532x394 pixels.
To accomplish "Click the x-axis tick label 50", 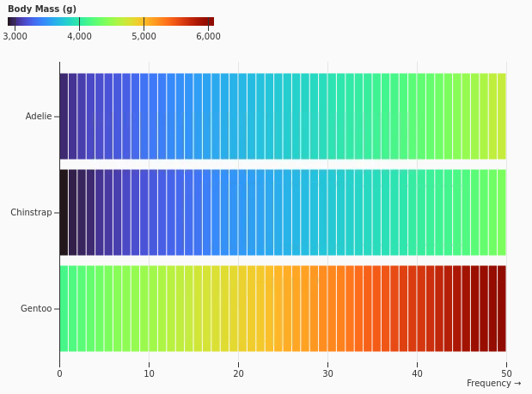I will coord(506,373).
